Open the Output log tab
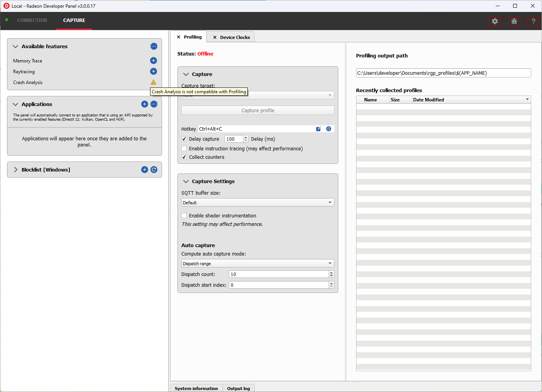Screen dimensions: 542x392 (238, 388)
